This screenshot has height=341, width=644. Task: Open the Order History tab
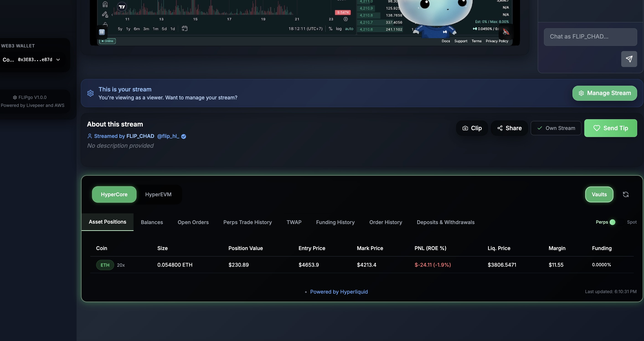click(x=386, y=222)
